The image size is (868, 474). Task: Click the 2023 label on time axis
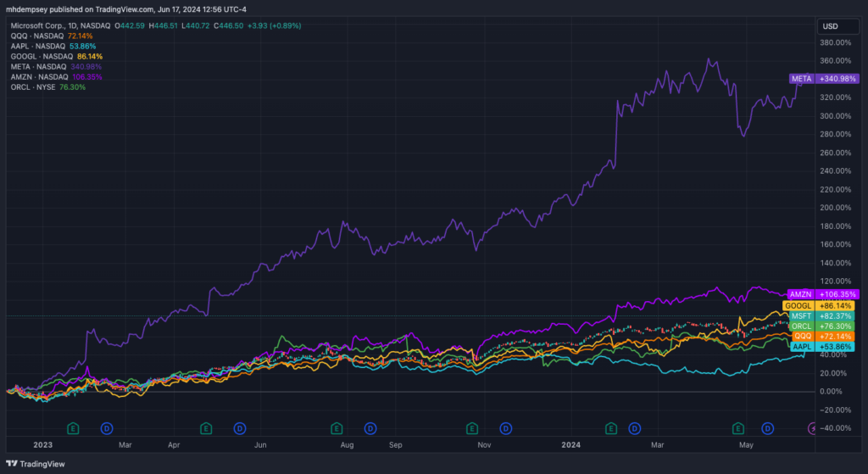click(42, 444)
